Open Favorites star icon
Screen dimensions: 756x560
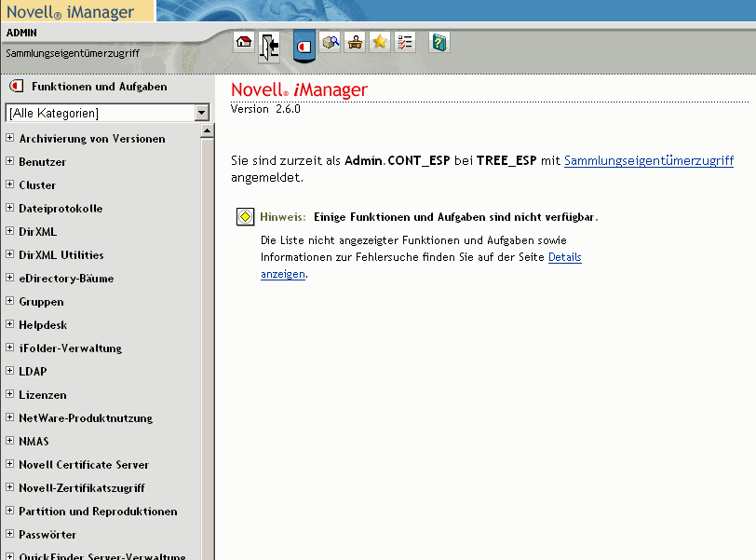click(380, 43)
